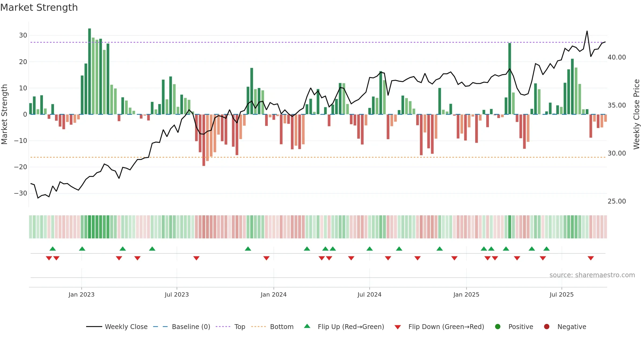Click the blue dashed Baseline (0) legend marker
The image size is (644, 362).
pyautogui.click(x=160, y=327)
